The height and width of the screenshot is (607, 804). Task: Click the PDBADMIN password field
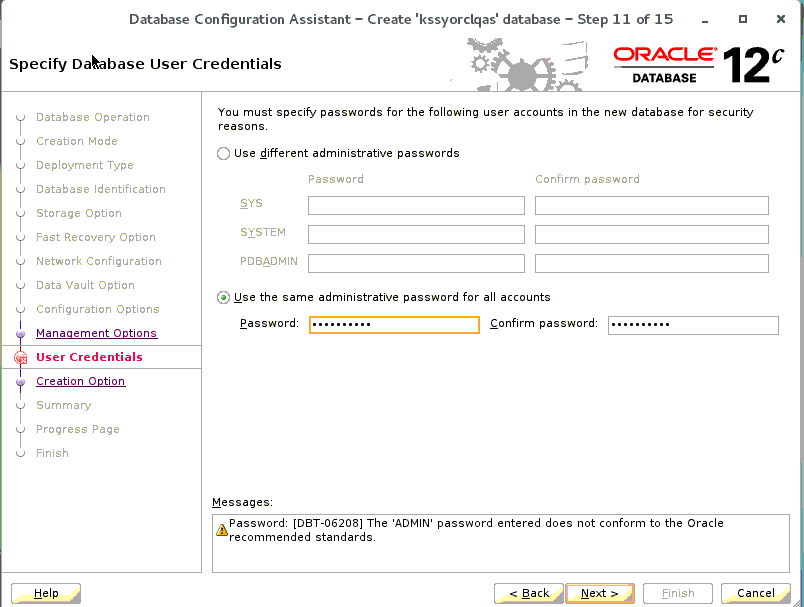pos(416,264)
